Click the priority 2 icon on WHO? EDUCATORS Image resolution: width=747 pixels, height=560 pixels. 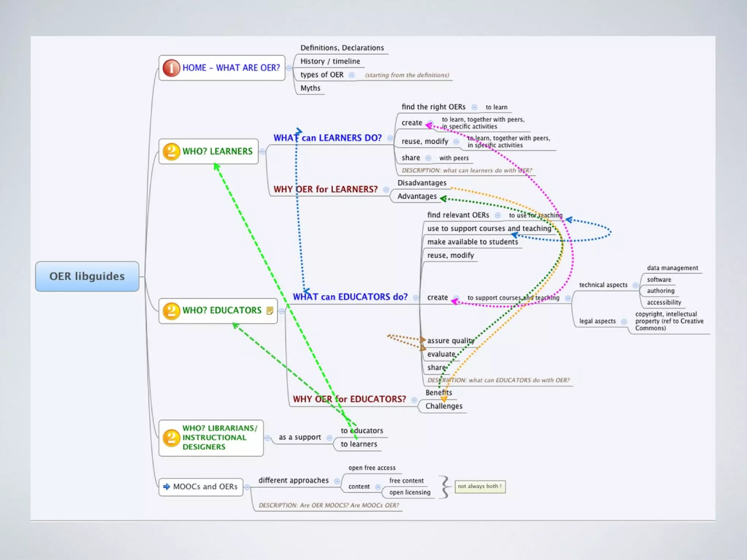[x=171, y=311]
